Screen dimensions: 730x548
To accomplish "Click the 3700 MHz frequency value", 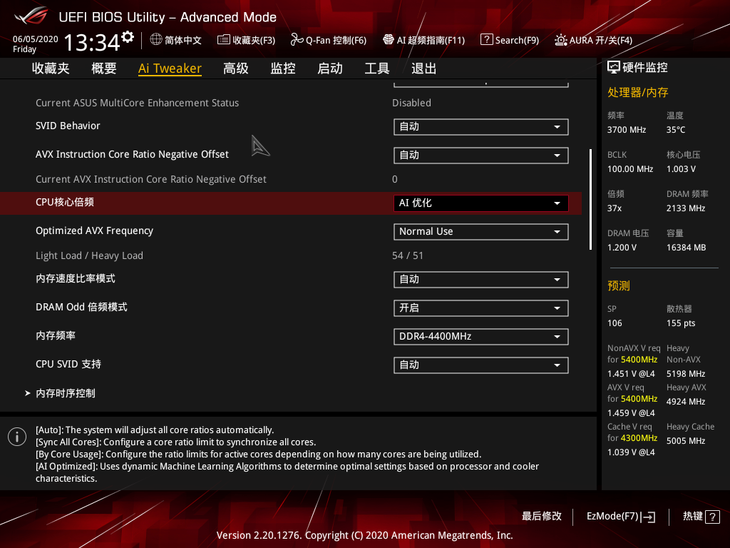I will coord(626,130).
